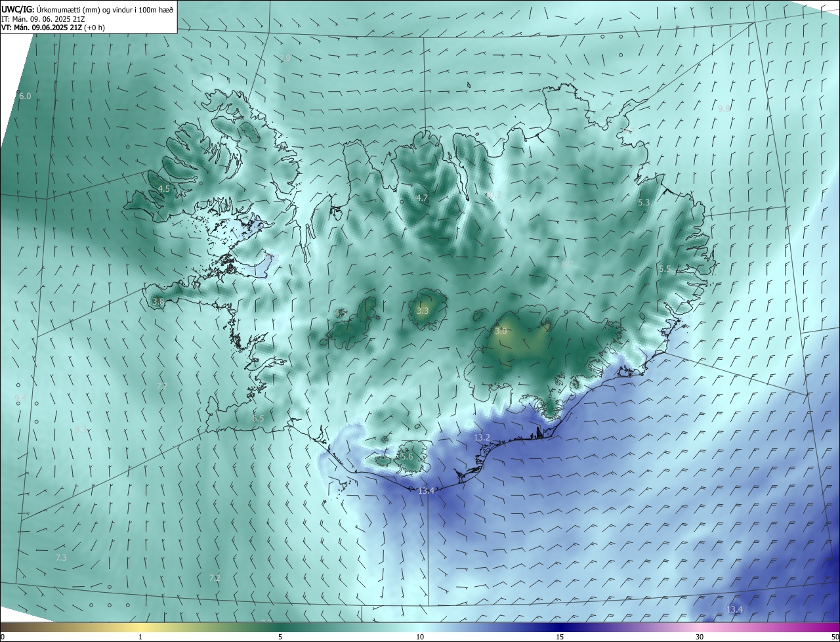
Task: Click the 6.0 value on the map
Action: [25, 96]
